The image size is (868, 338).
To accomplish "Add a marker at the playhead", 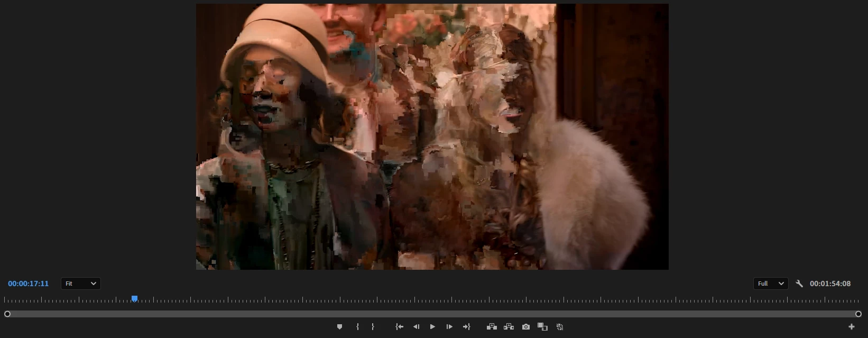I will tap(339, 327).
